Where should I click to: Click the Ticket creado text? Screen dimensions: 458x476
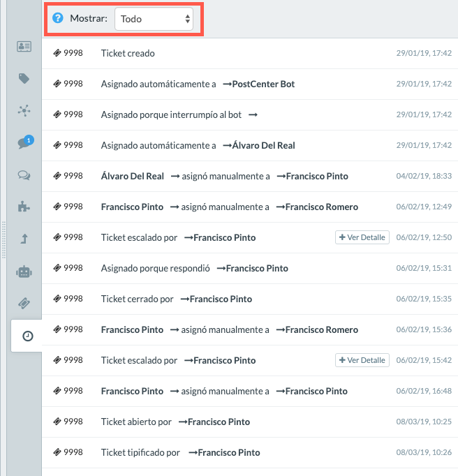coord(128,54)
